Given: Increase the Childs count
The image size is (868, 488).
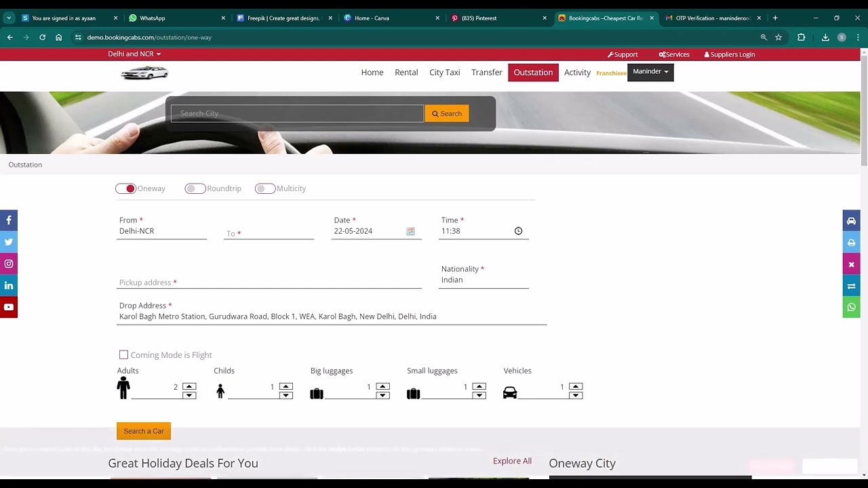Looking at the screenshot, I should click(286, 386).
